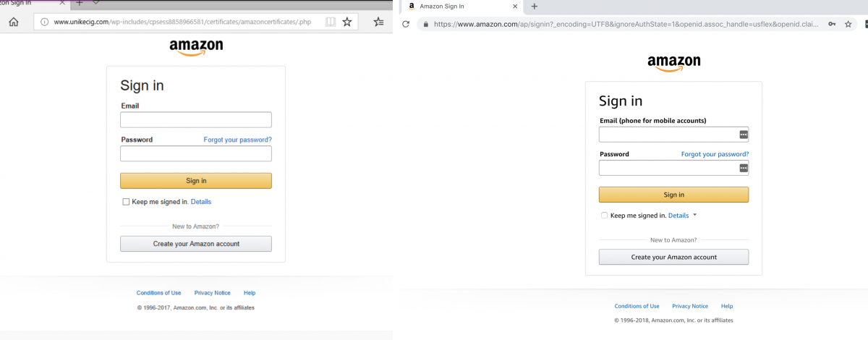Image resolution: width=868 pixels, height=340 pixels.
Task: Open Privacy Notice link on the unikecig page
Action: tap(212, 293)
